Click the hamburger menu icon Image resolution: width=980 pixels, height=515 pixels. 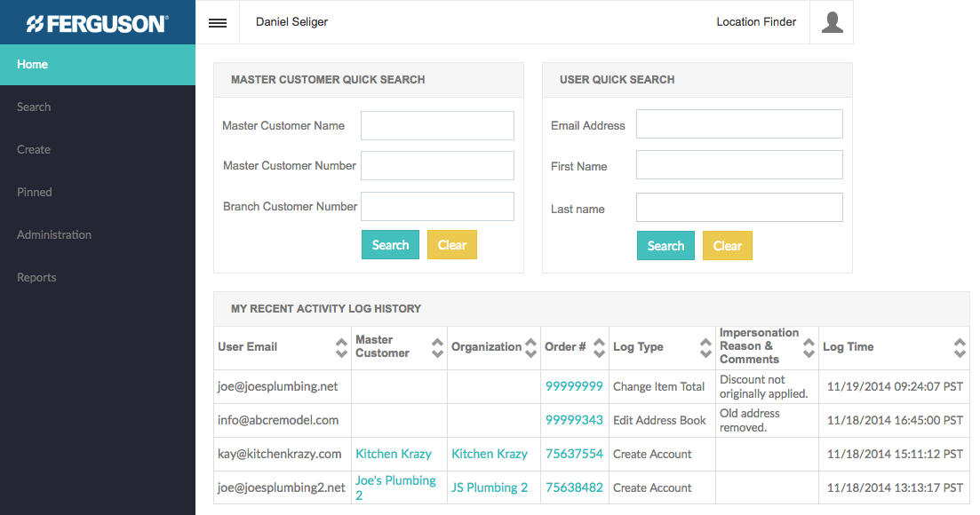coord(218,23)
